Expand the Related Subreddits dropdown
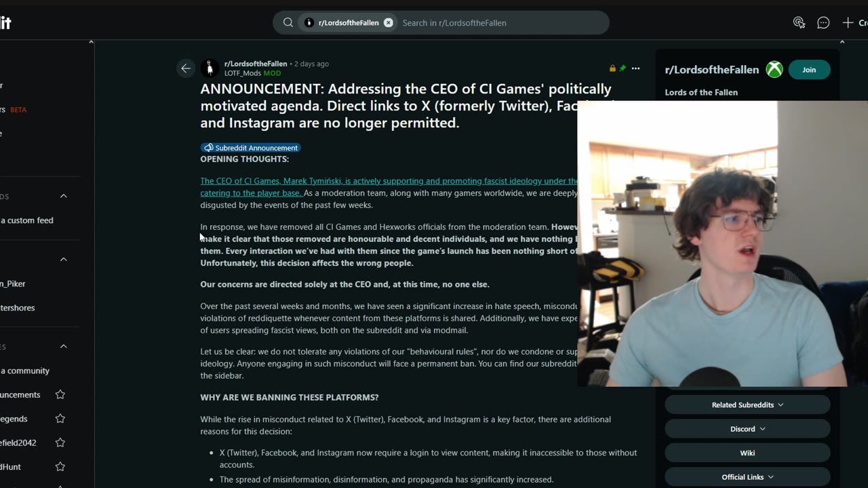Image resolution: width=868 pixels, height=488 pixels. (x=747, y=405)
